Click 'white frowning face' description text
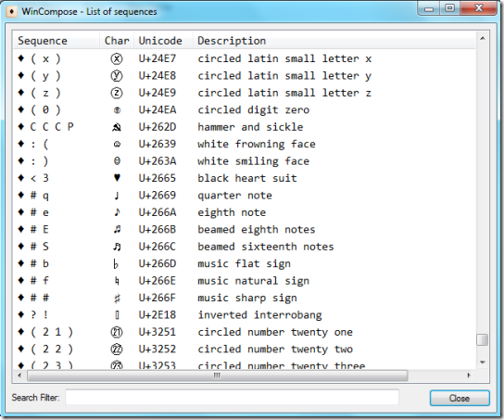This screenshot has height=420, width=504. tap(257, 144)
